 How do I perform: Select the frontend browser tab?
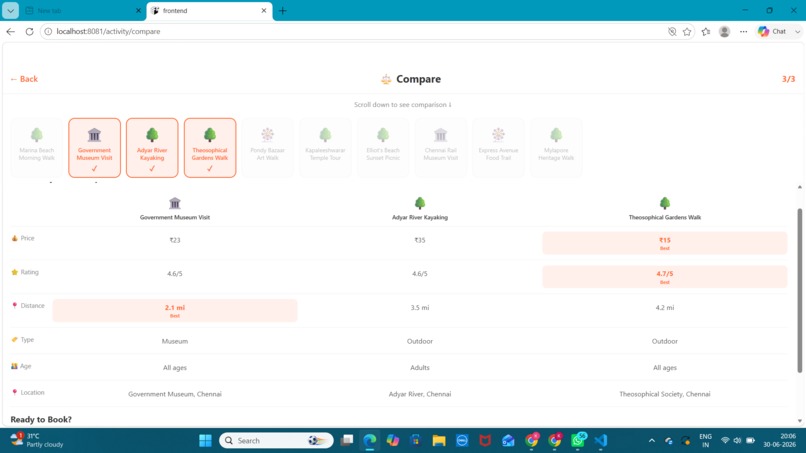(x=208, y=10)
